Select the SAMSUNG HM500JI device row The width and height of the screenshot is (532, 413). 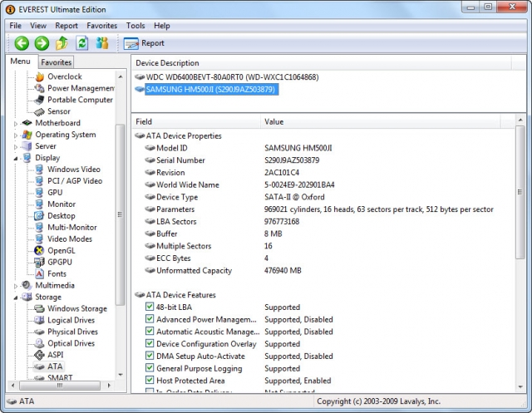tap(206, 89)
